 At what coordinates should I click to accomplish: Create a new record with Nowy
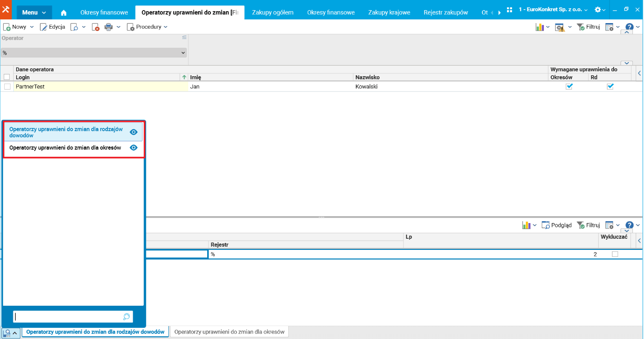click(x=15, y=27)
